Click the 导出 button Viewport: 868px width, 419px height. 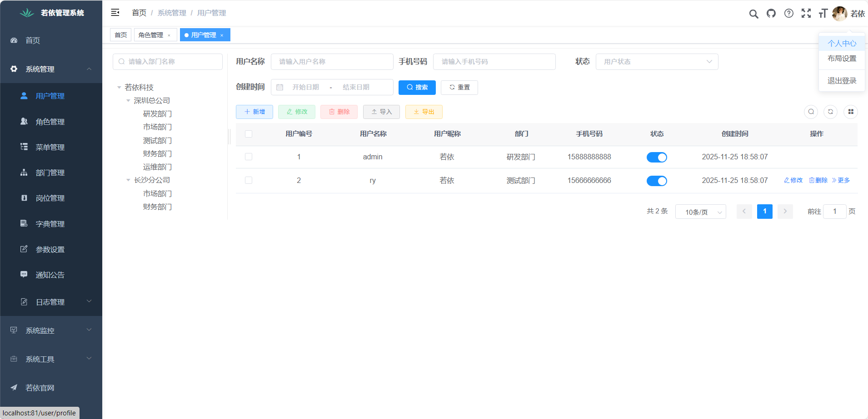[x=424, y=112]
